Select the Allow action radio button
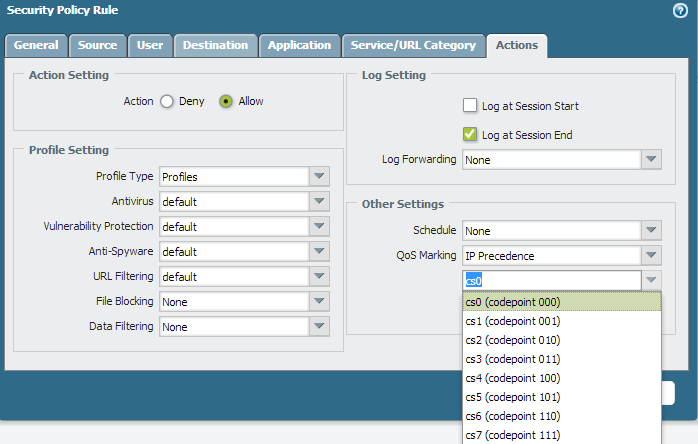 click(226, 101)
